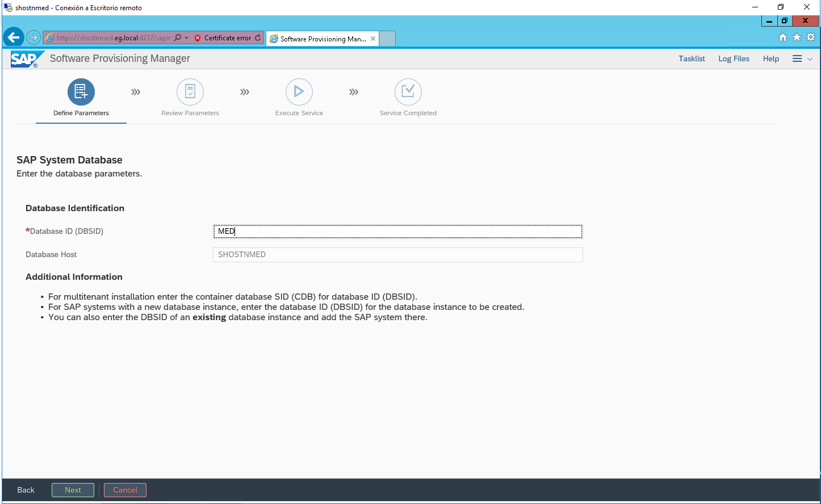821x504 pixels.
Task: Click the Service Completed step icon
Action: (408, 92)
